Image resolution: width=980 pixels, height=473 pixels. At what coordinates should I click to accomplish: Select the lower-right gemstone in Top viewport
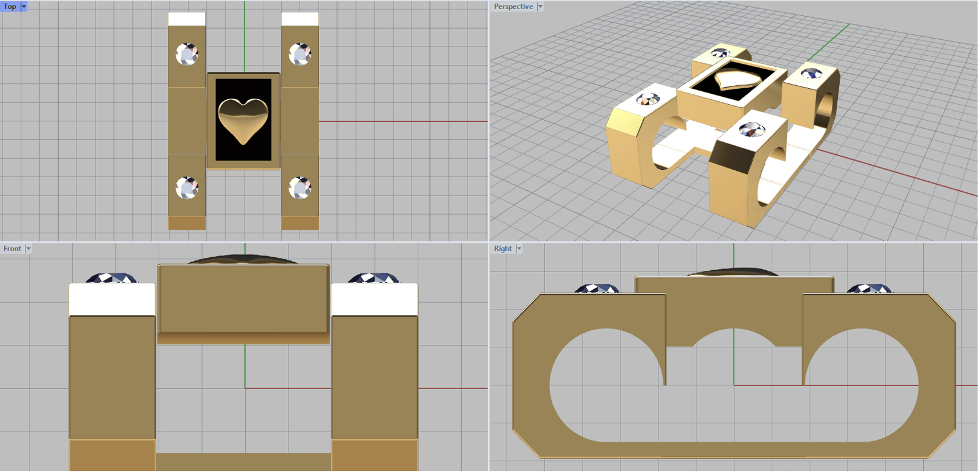300,187
